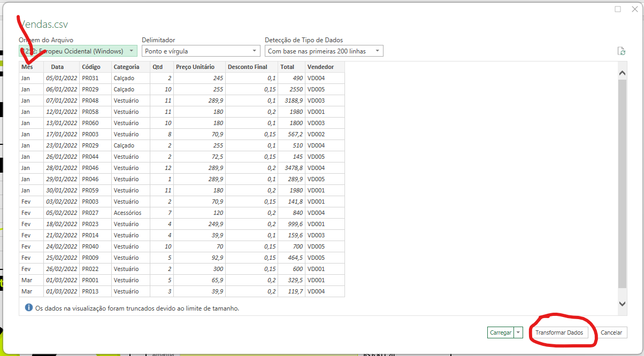Image resolution: width=644 pixels, height=356 pixels.
Task: Click the PR022 code cell
Action: (x=96, y=269)
